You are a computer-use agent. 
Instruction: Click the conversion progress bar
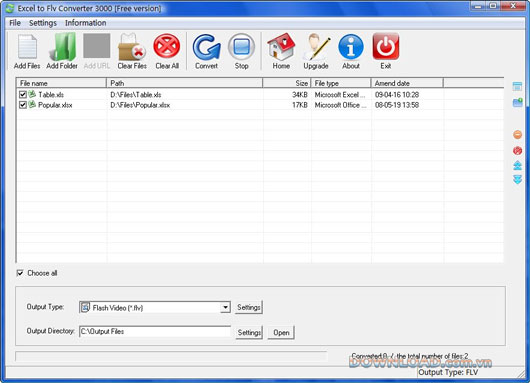pos(171,356)
